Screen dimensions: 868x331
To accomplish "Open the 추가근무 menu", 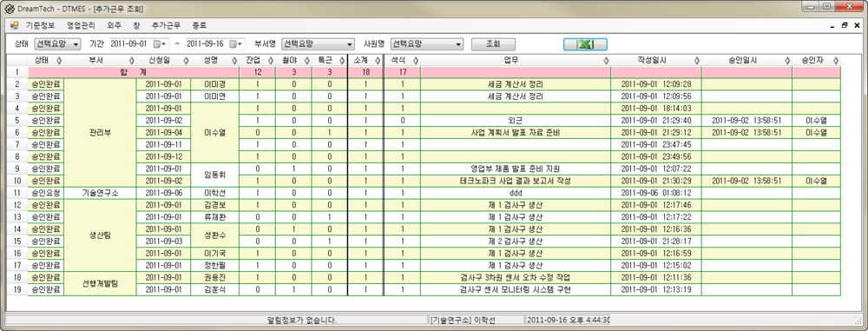I will (166, 25).
